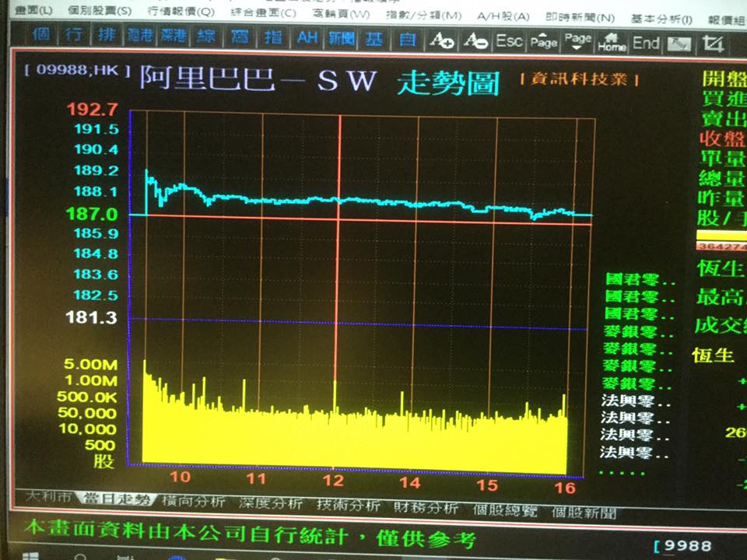Open the 行情報價(Q) menu
747x560 pixels.
pos(181,12)
